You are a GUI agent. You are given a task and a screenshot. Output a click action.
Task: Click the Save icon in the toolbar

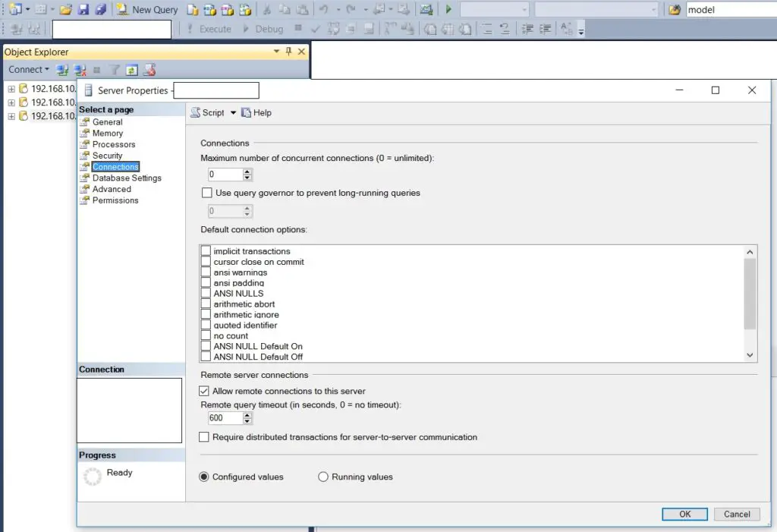[83, 10]
